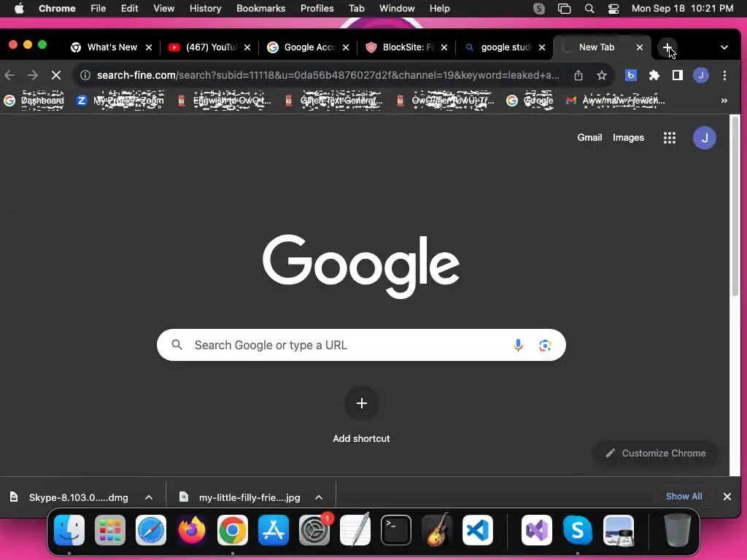This screenshot has width=747, height=560.
Task: Open Chrome three-dot menu
Action: 724,75
